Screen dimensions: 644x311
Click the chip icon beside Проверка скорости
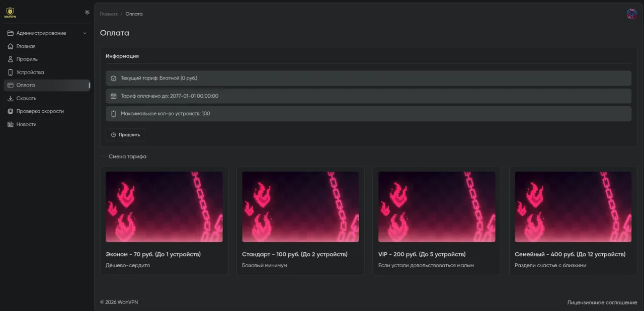11,111
